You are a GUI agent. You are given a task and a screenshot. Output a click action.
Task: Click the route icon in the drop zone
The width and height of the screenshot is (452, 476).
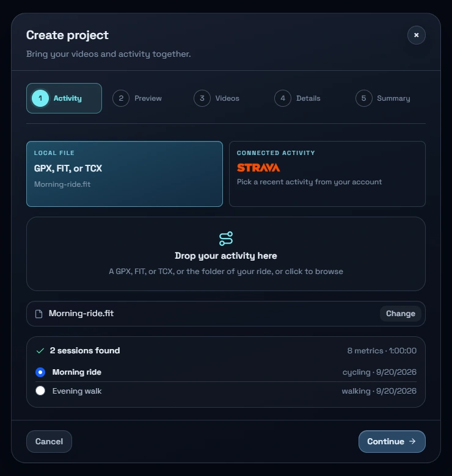coord(226,239)
